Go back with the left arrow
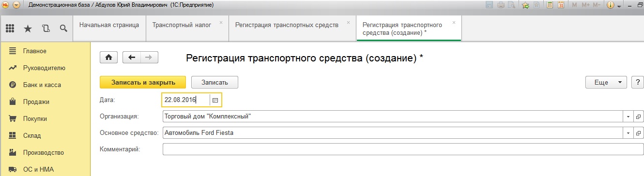The height and width of the screenshot is (176, 644). [132, 57]
